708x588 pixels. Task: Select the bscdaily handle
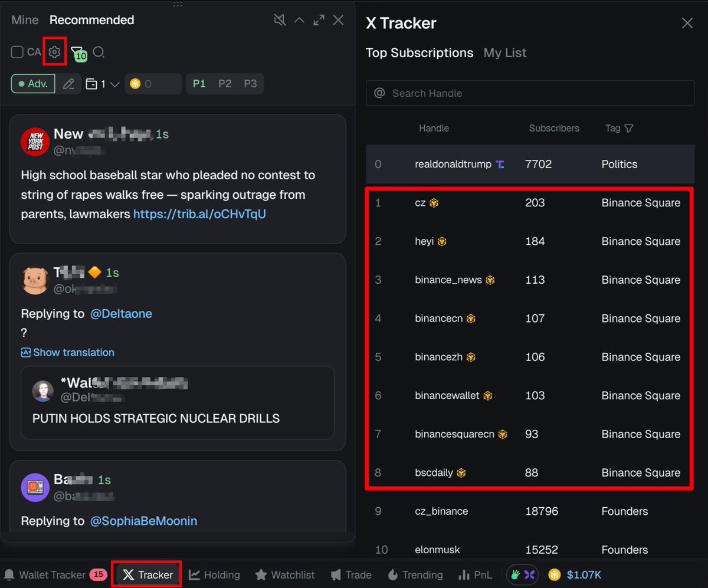point(434,473)
